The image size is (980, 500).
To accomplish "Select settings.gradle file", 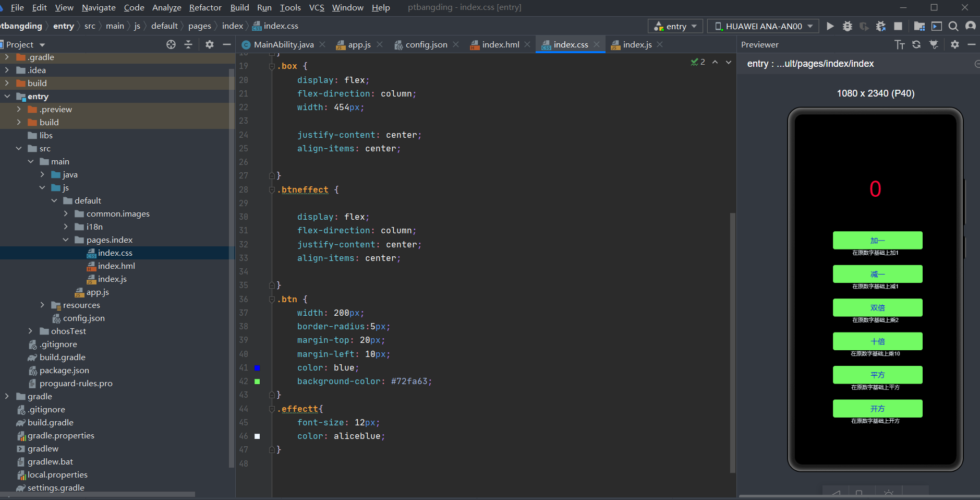I will (56, 487).
